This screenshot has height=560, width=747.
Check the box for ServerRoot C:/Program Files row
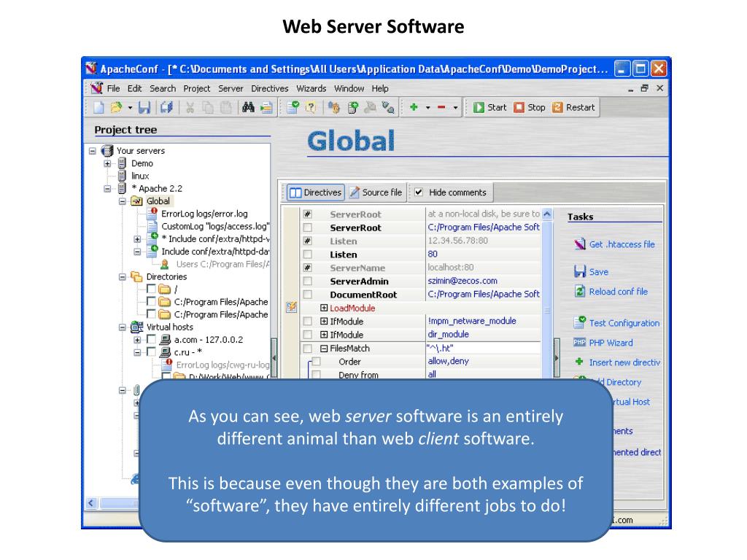click(308, 227)
